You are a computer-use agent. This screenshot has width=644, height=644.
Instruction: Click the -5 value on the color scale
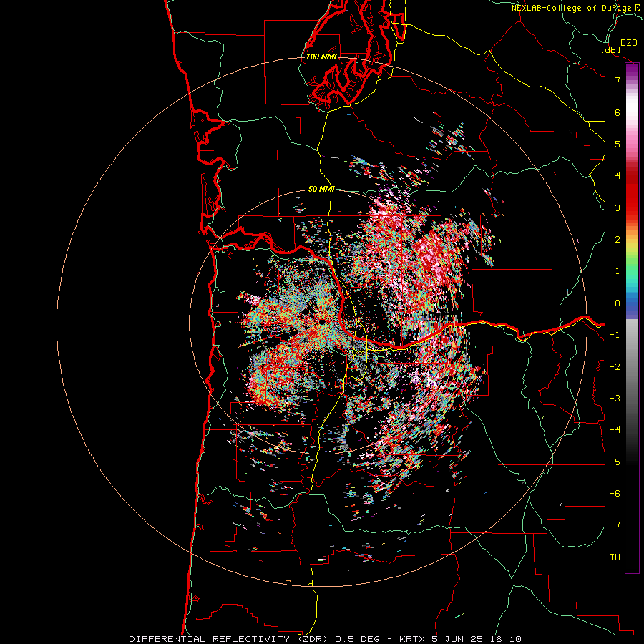(615, 462)
